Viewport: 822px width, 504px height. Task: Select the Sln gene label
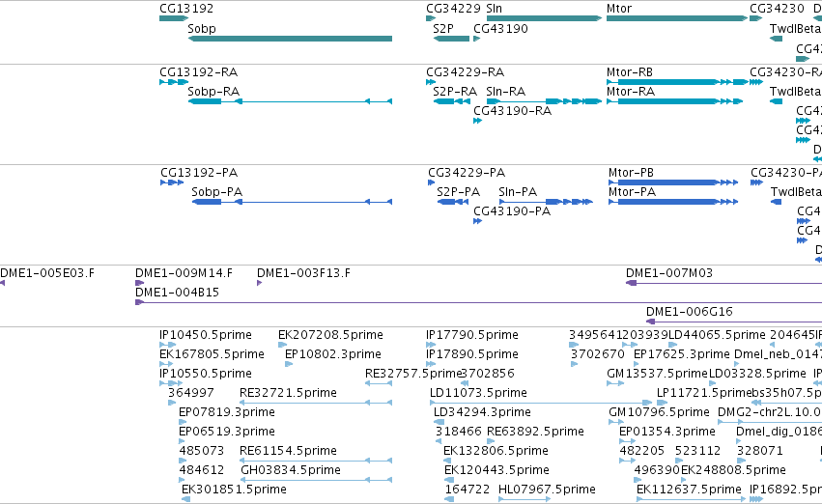pyautogui.click(x=494, y=9)
